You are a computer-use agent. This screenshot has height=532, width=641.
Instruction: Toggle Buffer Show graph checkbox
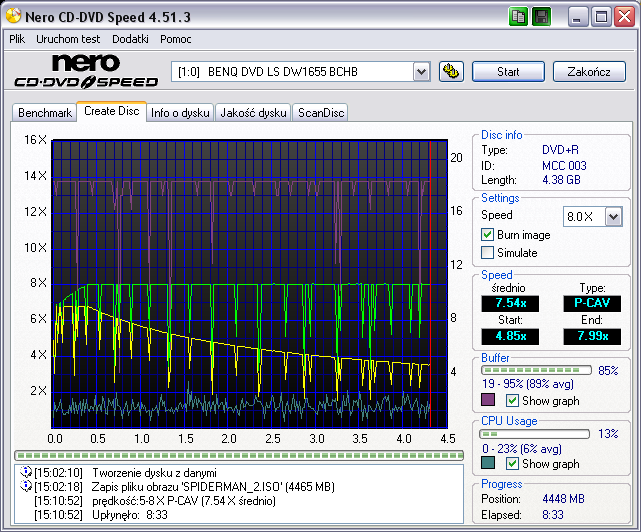pyautogui.click(x=512, y=400)
